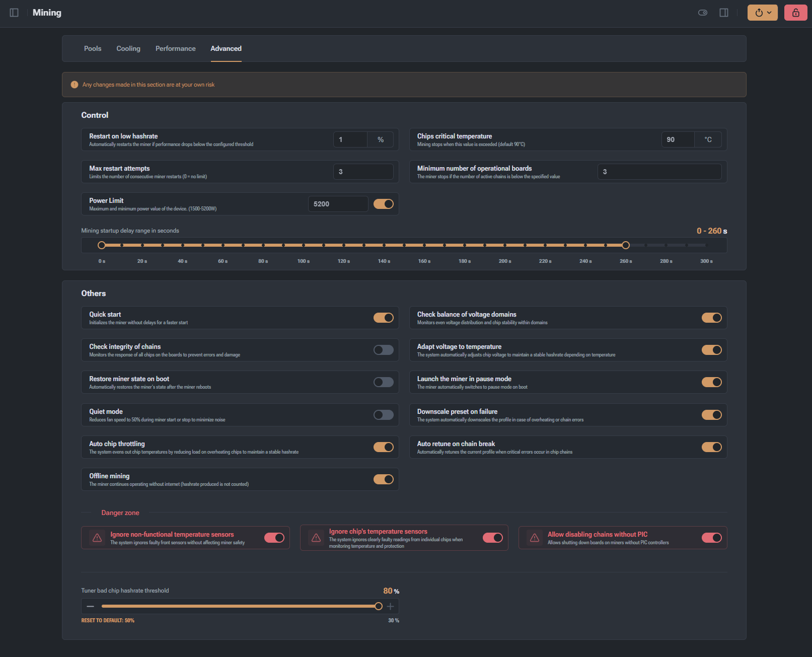Select the Advanced tab
Viewport: 812px width, 657px height.
click(226, 48)
